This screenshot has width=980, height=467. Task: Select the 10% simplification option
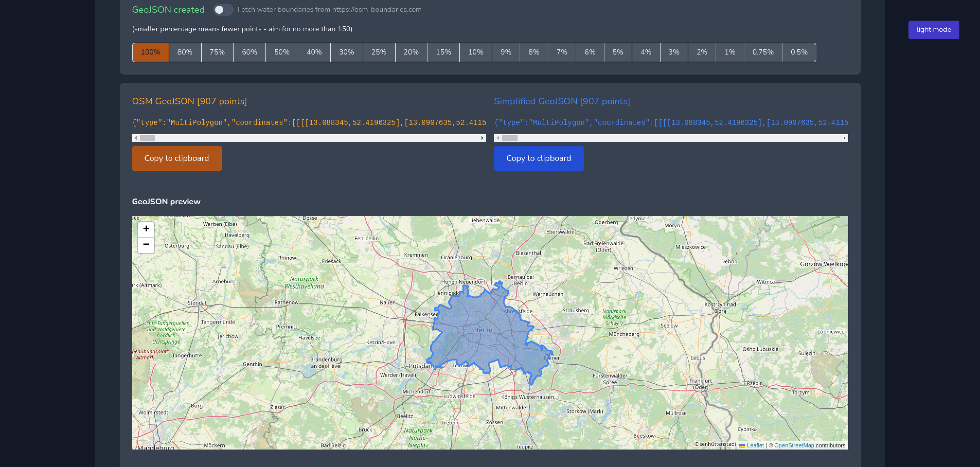click(x=476, y=52)
